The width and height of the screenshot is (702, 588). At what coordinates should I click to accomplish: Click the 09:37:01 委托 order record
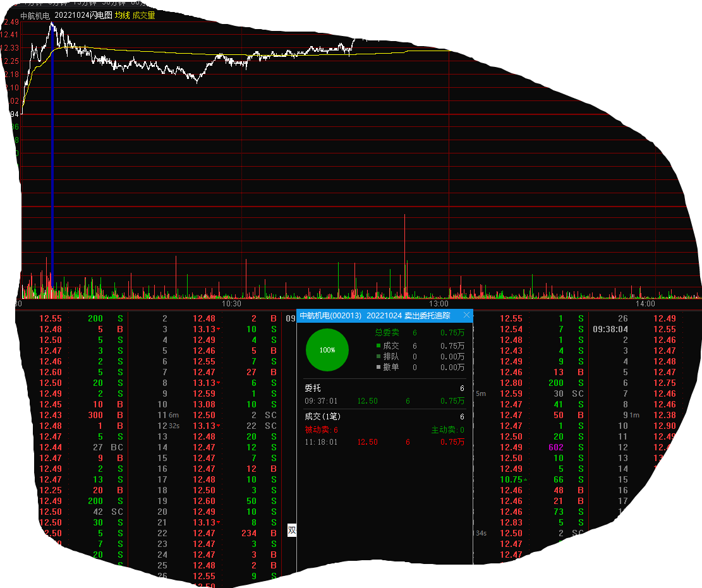click(x=384, y=401)
